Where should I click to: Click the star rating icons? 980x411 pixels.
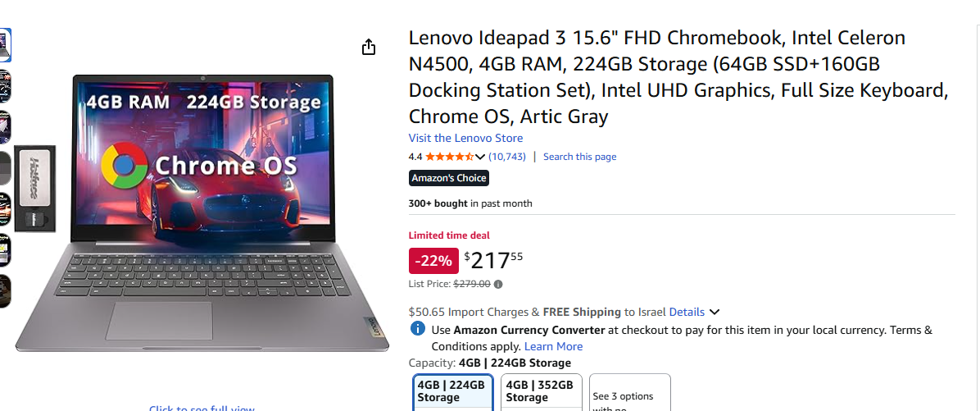[448, 157]
